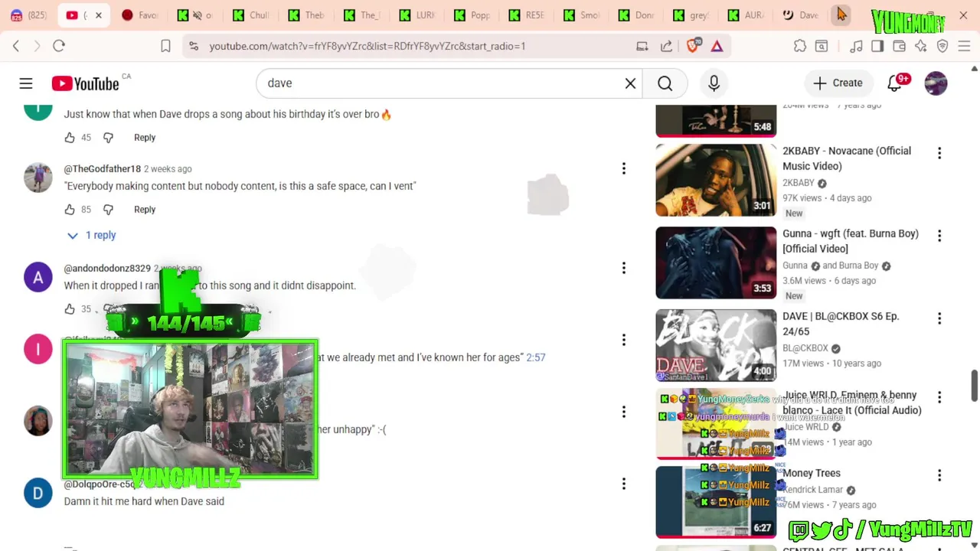
Task: Switch to the 'Chull' tab
Action: [251, 15]
